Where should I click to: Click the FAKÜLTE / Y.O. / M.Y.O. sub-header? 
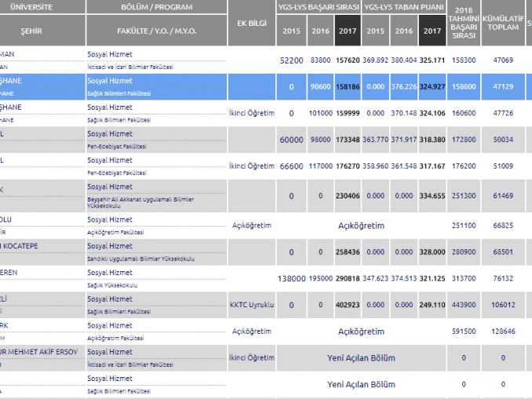point(154,31)
